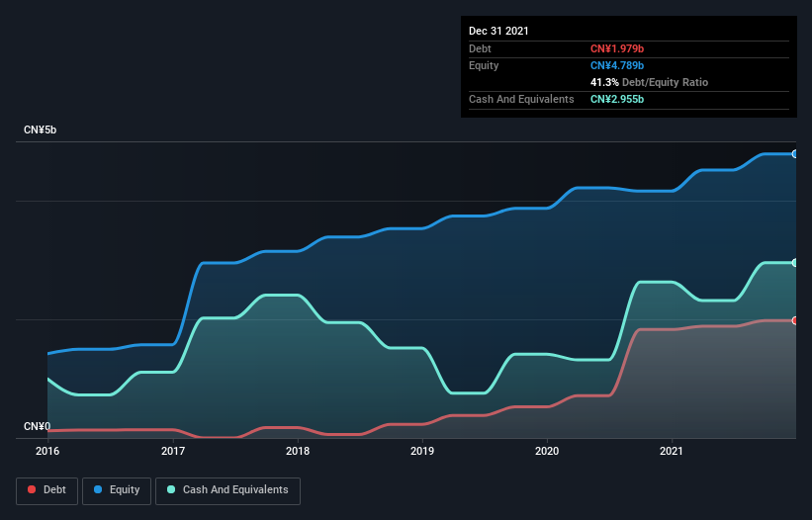Click the Cash value CN¥2.955b
The image size is (812, 520).
coord(617,99)
